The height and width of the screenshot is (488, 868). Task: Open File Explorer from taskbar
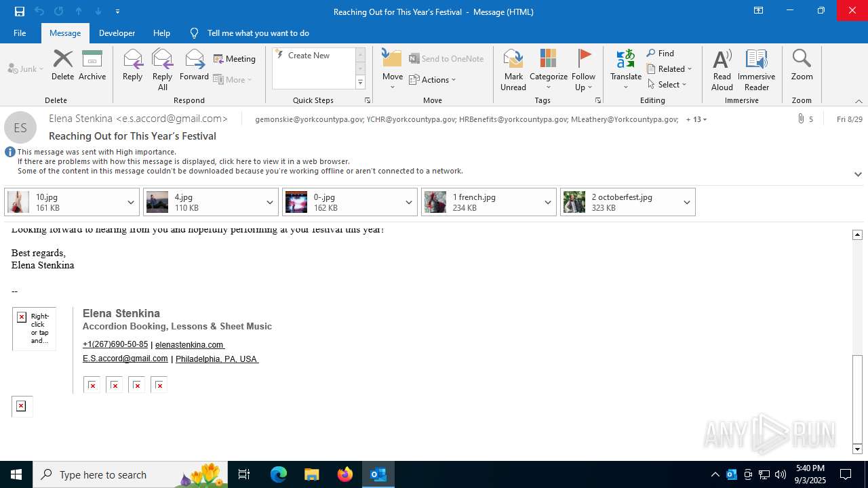pyautogui.click(x=312, y=474)
